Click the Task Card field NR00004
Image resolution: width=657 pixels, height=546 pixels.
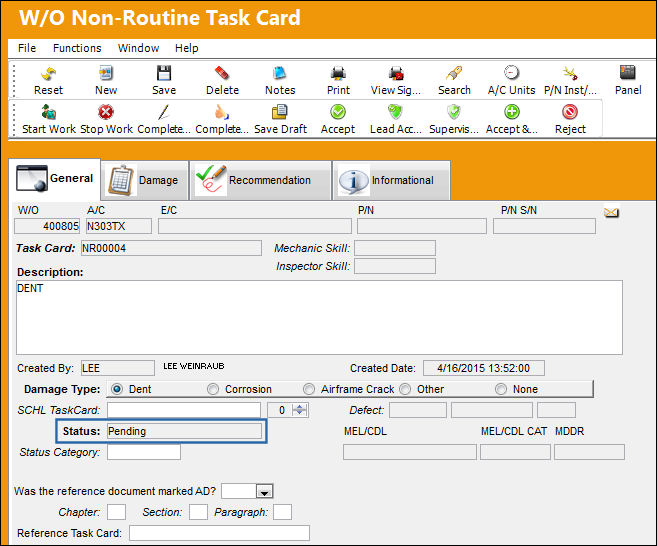click(171, 248)
